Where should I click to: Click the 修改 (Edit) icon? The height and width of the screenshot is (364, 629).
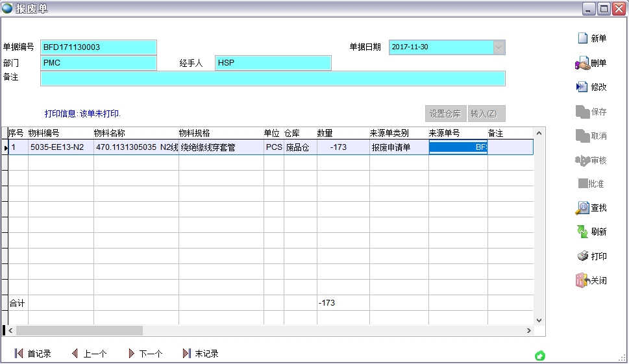(x=582, y=87)
